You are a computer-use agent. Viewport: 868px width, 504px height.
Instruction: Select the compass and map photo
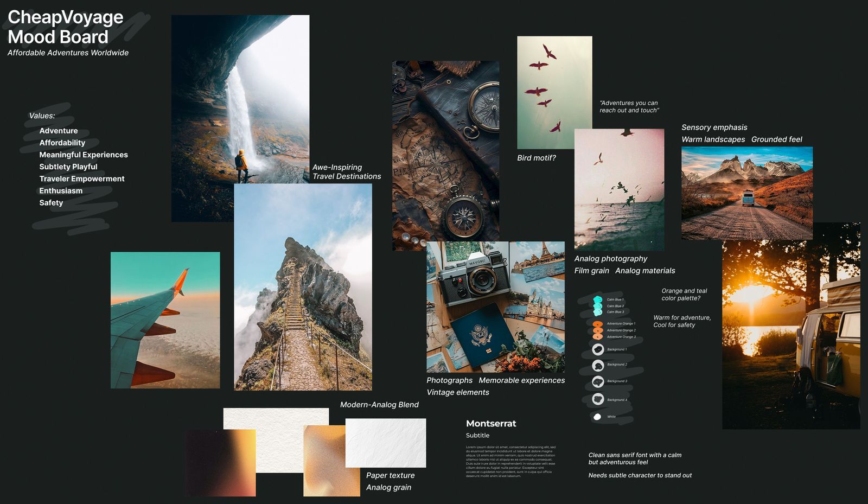445,155
